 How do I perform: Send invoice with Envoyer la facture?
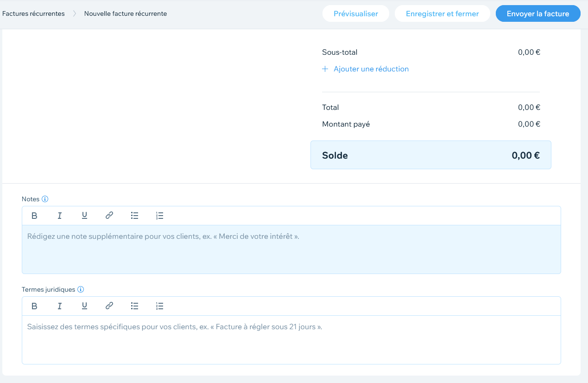pos(537,13)
